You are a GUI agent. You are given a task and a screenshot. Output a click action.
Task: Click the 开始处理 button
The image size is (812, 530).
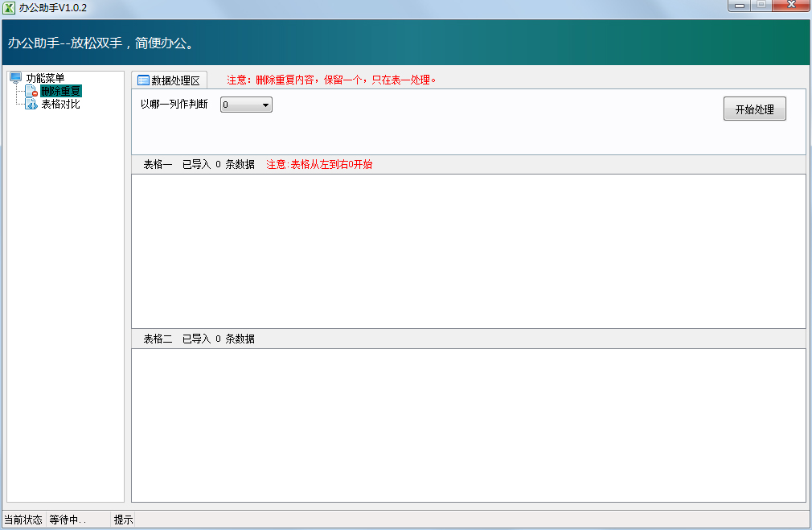point(755,109)
